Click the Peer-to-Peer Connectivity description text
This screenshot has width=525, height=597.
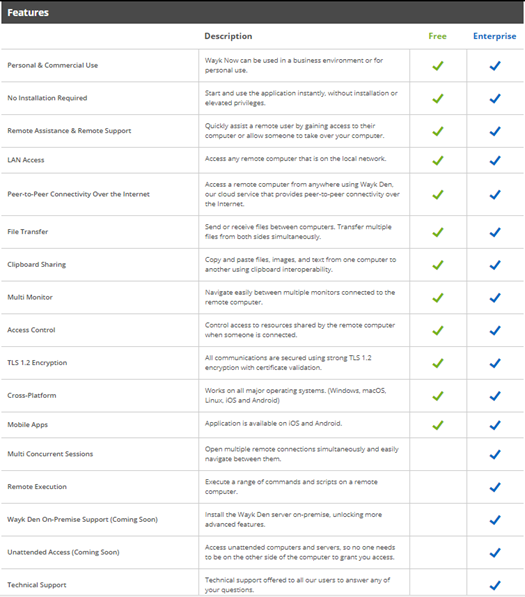[x=302, y=194]
